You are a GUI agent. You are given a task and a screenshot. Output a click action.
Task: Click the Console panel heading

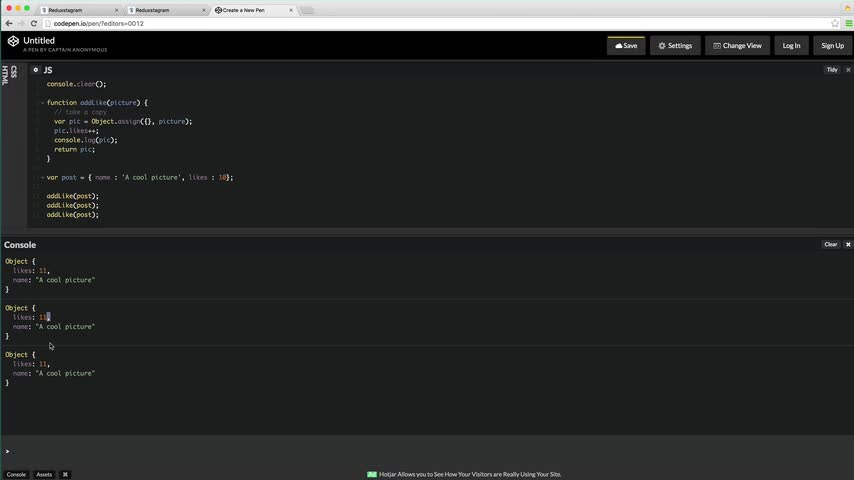click(20, 245)
